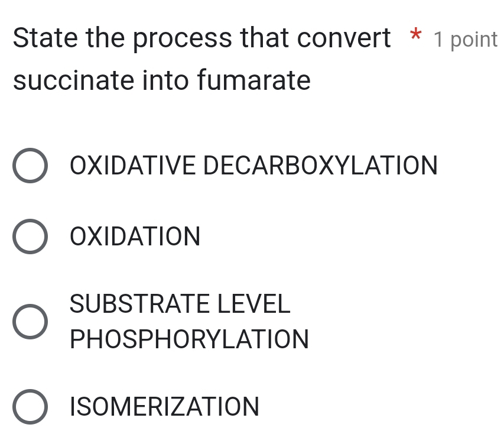The image size is (504, 447).
Task: Click the ISOMERIZATION answer label text
Action: click(164, 407)
